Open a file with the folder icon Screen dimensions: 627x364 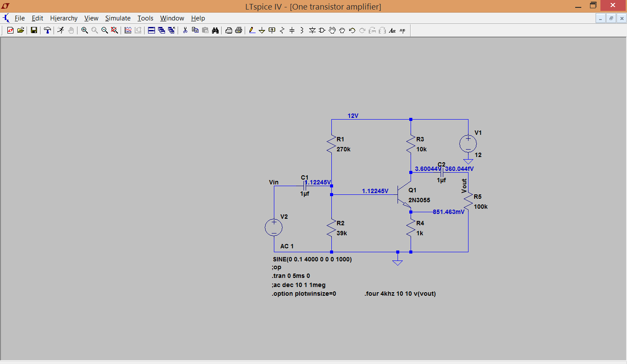(x=20, y=30)
